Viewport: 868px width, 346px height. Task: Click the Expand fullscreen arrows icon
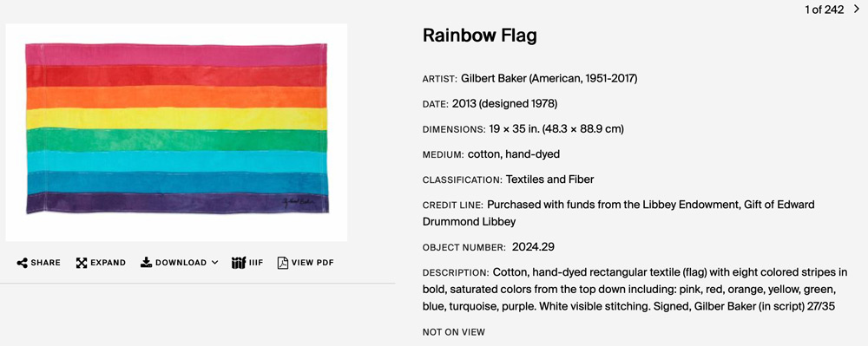[x=82, y=263]
